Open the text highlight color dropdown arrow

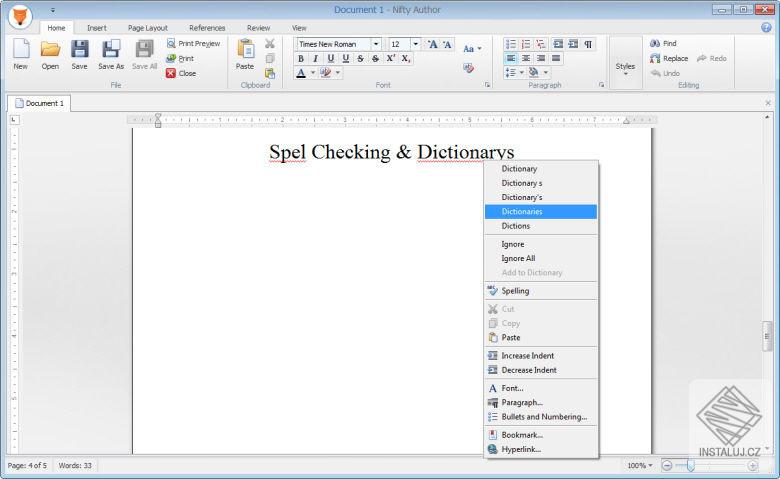click(x=338, y=73)
